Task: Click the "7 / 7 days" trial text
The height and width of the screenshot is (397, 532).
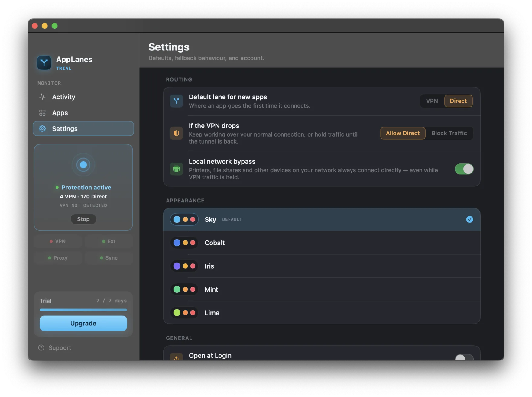Action: (x=112, y=301)
